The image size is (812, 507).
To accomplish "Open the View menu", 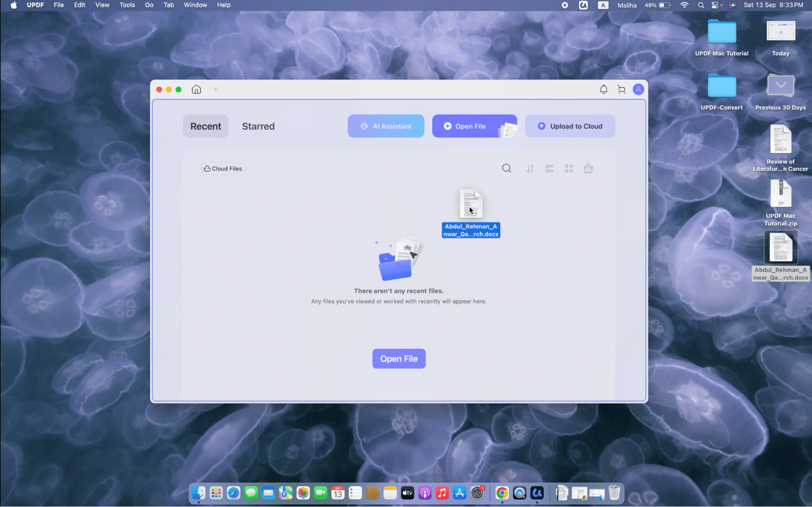I will click(x=102, y=5).
